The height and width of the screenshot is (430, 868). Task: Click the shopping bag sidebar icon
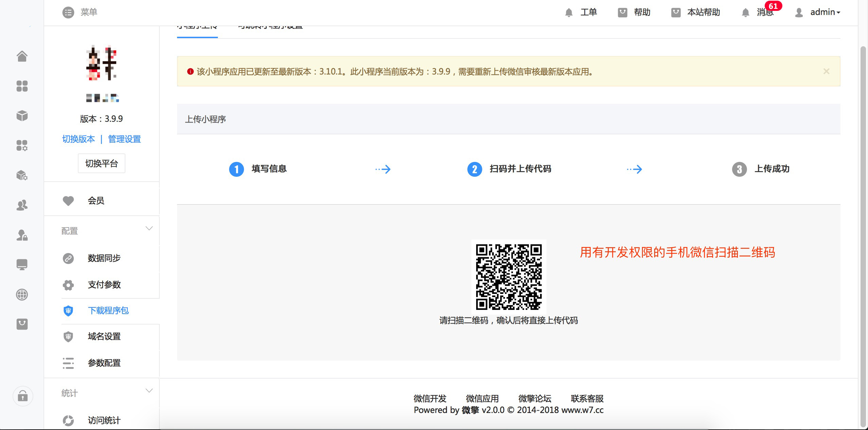click(x=22, y=324)
